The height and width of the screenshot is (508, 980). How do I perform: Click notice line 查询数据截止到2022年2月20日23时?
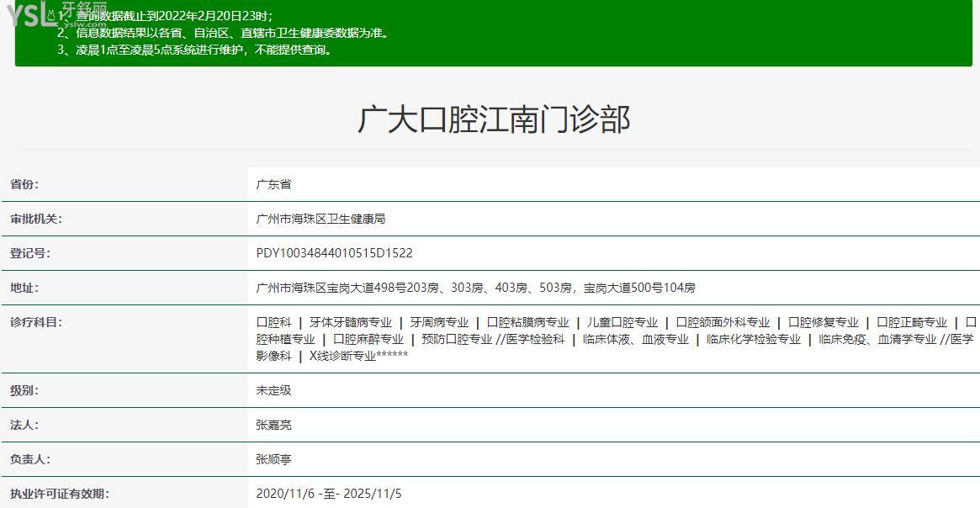pyautogui.click(x=166, y=16)
